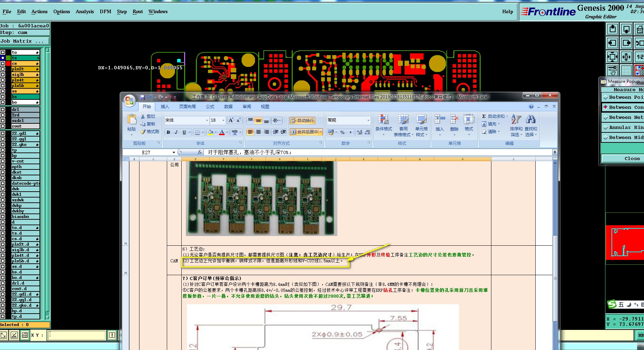Toggle checkbox for layer 'to'
644x350 pixels.
3,52
